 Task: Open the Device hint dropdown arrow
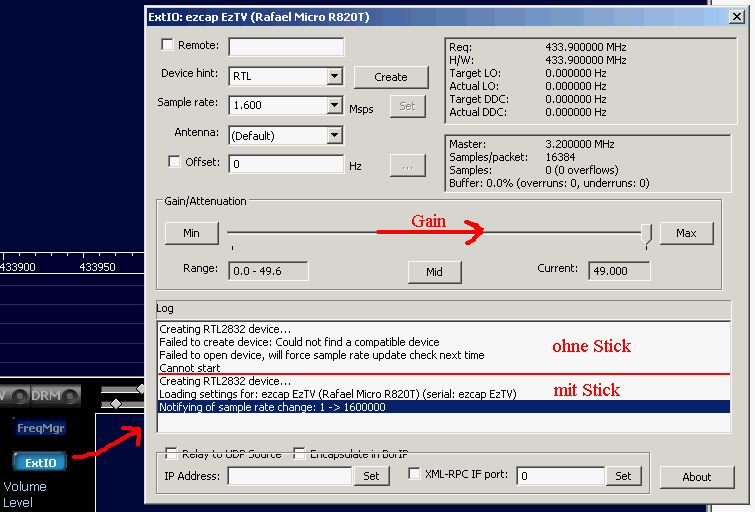coord(334,76)
